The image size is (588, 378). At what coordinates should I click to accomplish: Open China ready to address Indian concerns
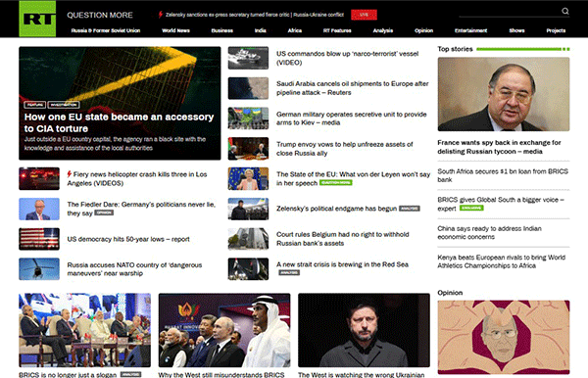pos(489,233)
